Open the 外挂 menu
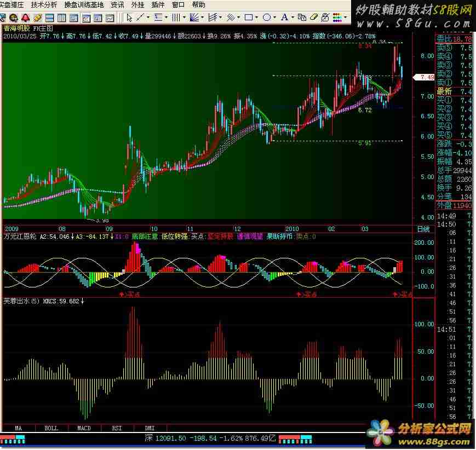The width and height of the screenshot is (476, 450). click(x=138, y=5)
